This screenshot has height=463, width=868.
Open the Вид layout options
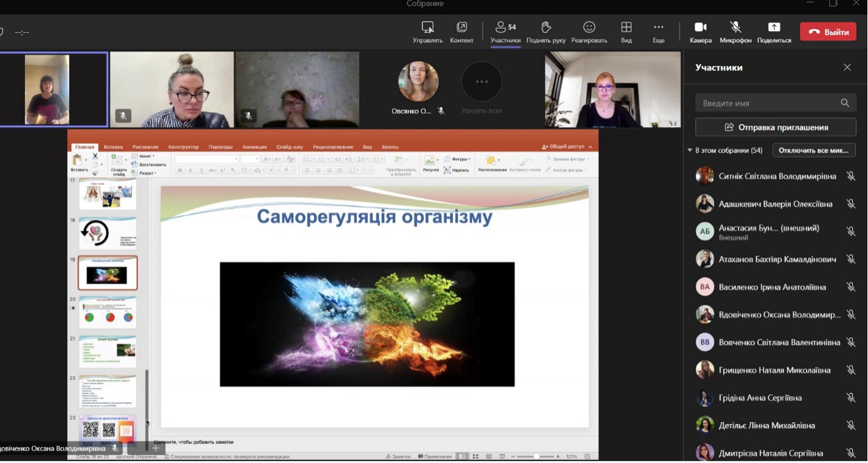pos(626,28)
